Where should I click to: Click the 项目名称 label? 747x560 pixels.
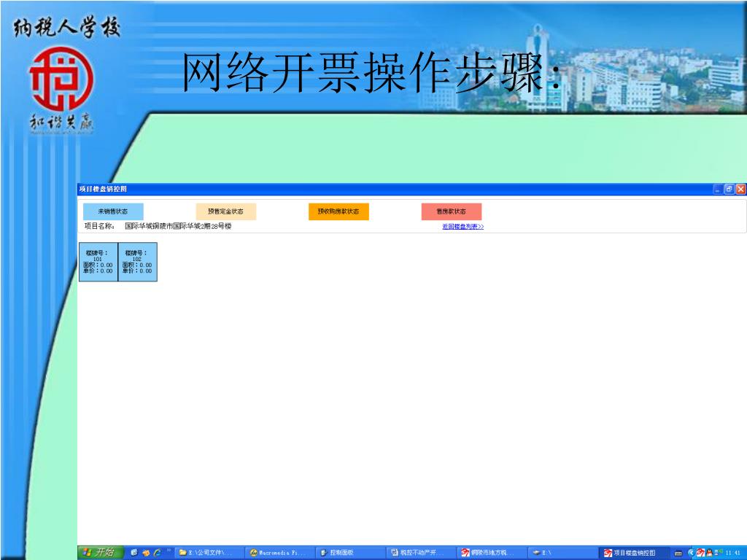(99, 226)
